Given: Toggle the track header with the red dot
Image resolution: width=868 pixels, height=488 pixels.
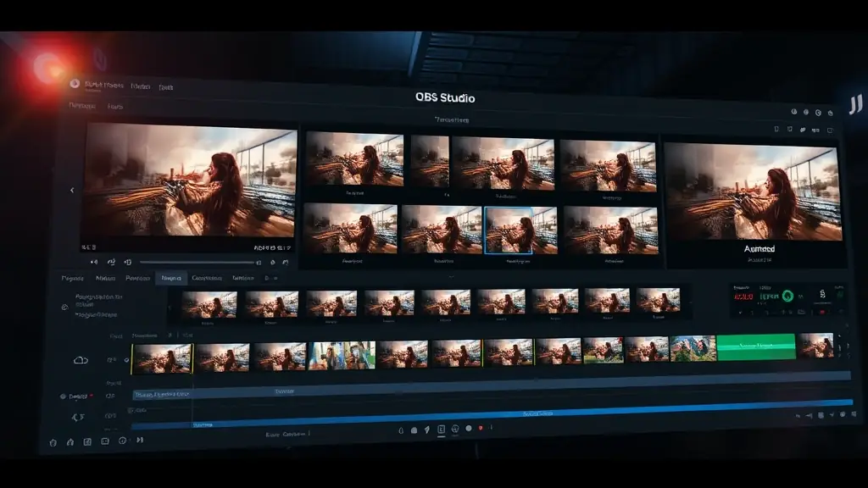Looking at the screenshot, I should (77, 396).
